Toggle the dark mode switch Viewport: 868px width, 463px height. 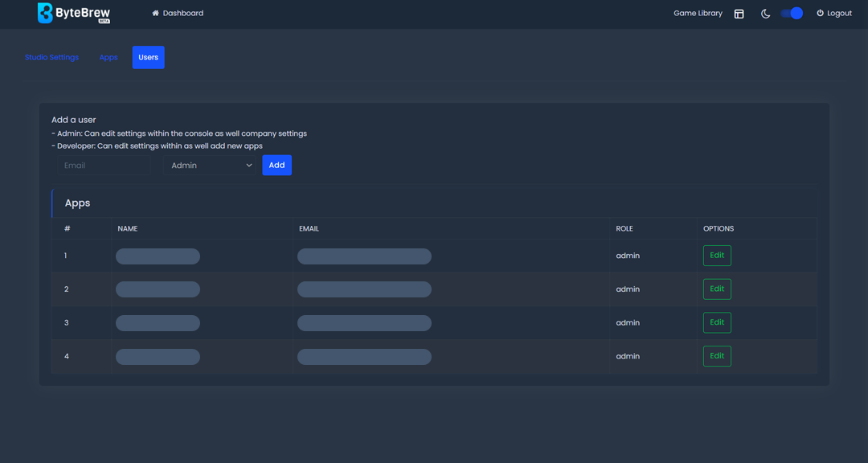pos(792,14)
